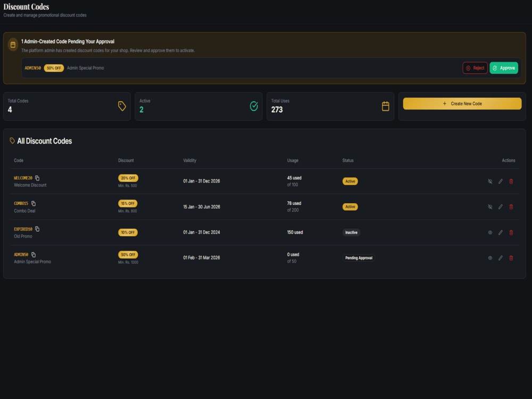Screen dimensions: 532x399
Task: Click the Usage column header
Action: click(x=293, y=161)
